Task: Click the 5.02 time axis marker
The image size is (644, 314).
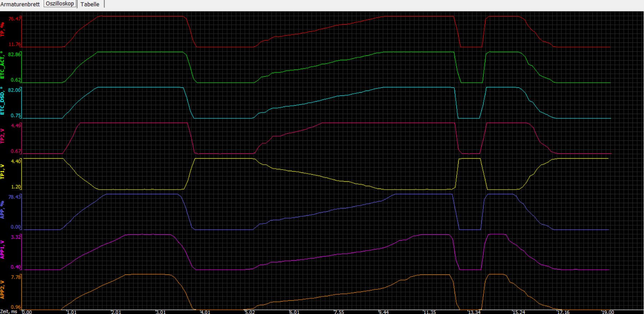Action: coord(250,312)
